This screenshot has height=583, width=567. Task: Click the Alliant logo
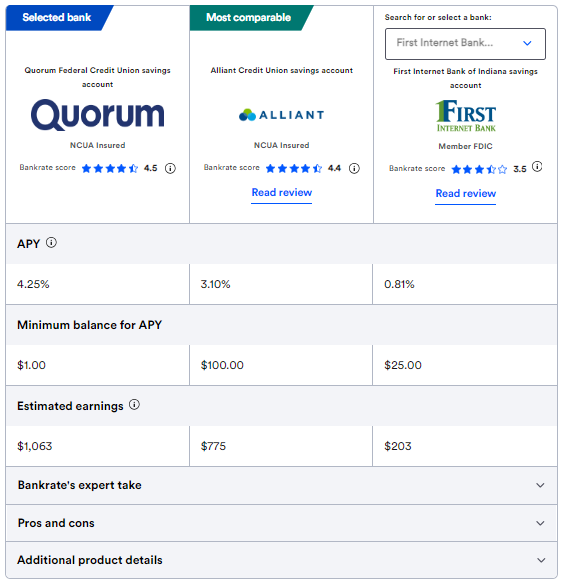281,115
